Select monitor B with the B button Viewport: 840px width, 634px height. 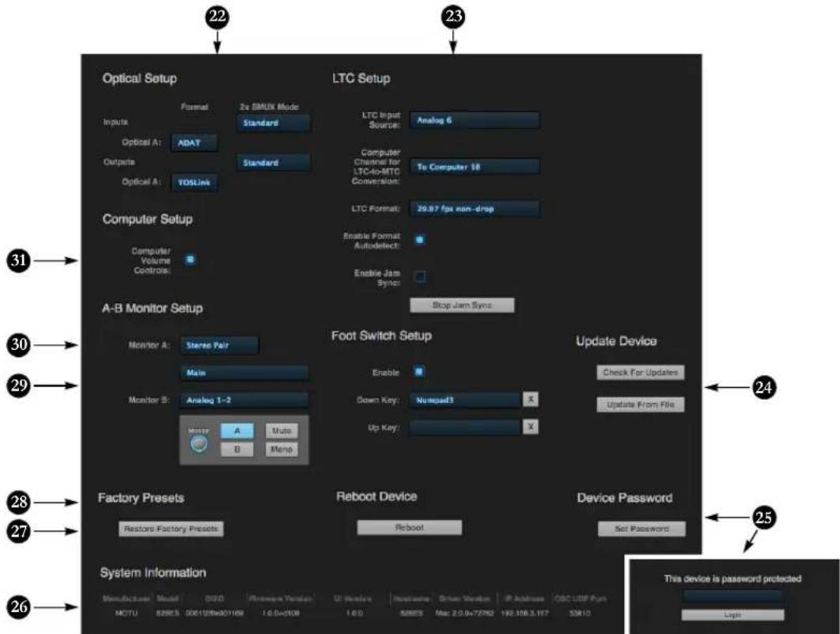236,449
